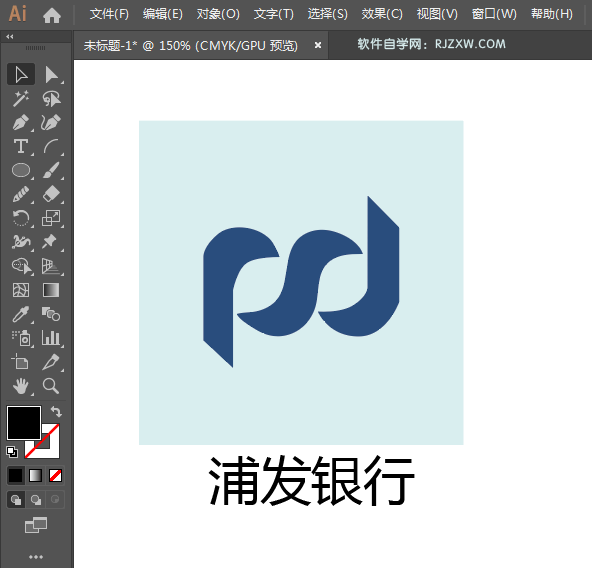Activate the Warp/Width tool
592x568 pixels.
point(21,242)
